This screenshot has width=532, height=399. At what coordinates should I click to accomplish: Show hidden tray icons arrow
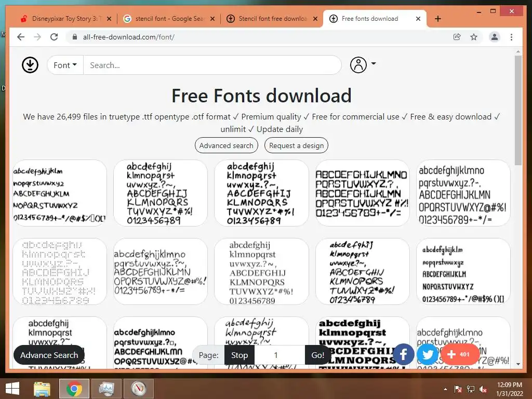point(445,389)
